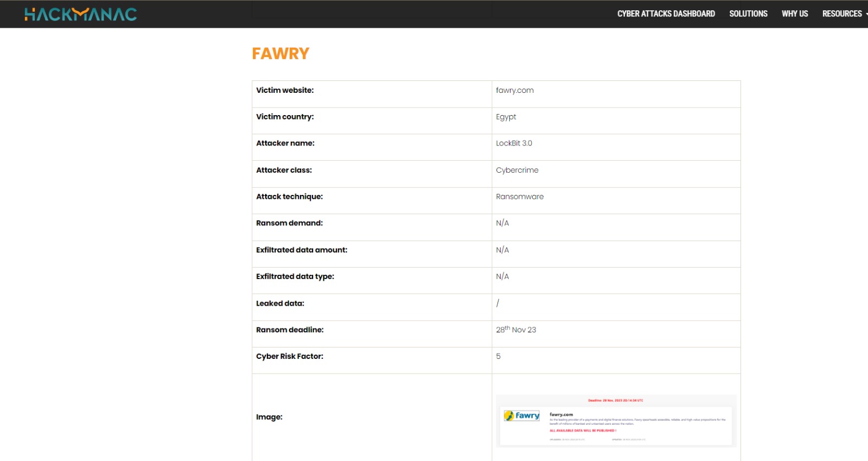868x461 pixels.
Task: Click the Ransom demand N/A value
Action: point(502,223)
